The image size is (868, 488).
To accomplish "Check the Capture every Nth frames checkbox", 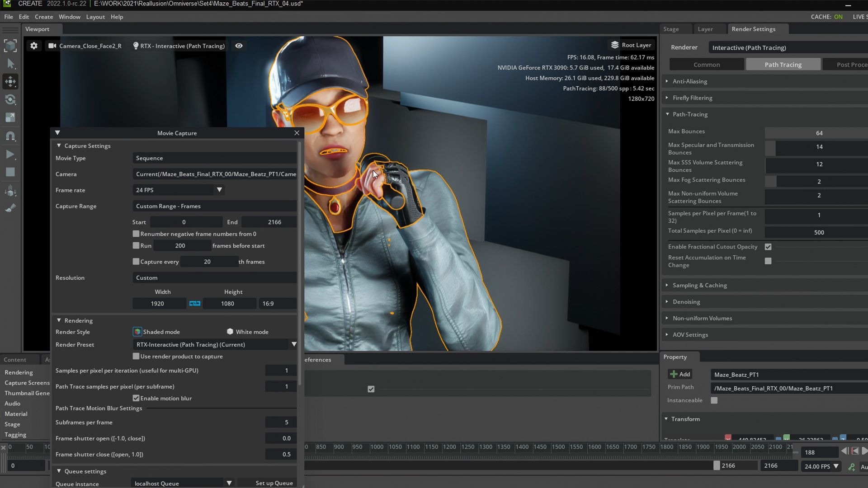I will [136, 262].
